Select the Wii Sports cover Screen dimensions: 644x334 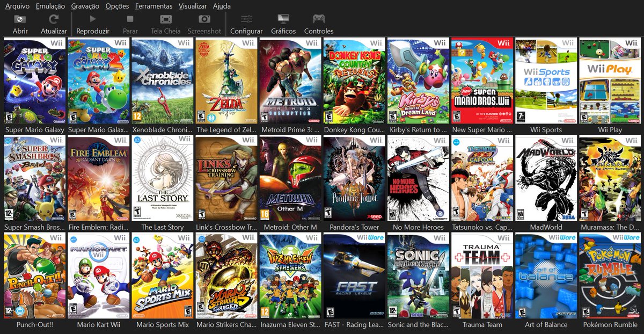tap(546, 81)
